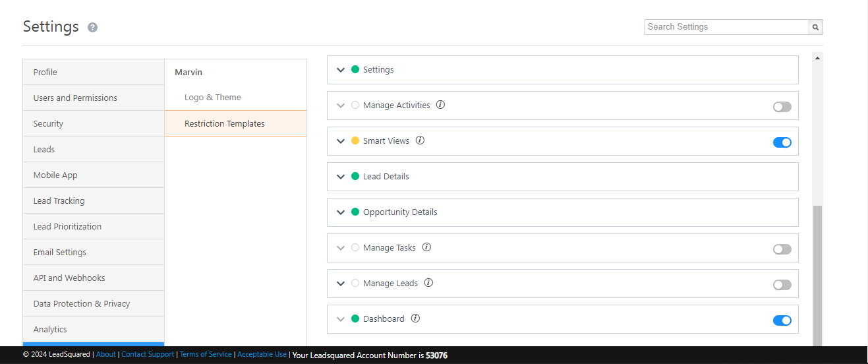Open the Contact Support link
This screenshot has width=868, height=364.
coord(148,355)
